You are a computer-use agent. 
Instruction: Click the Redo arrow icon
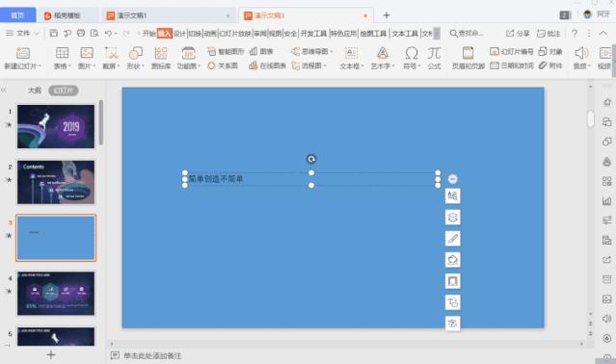click(x=126, y=34)
